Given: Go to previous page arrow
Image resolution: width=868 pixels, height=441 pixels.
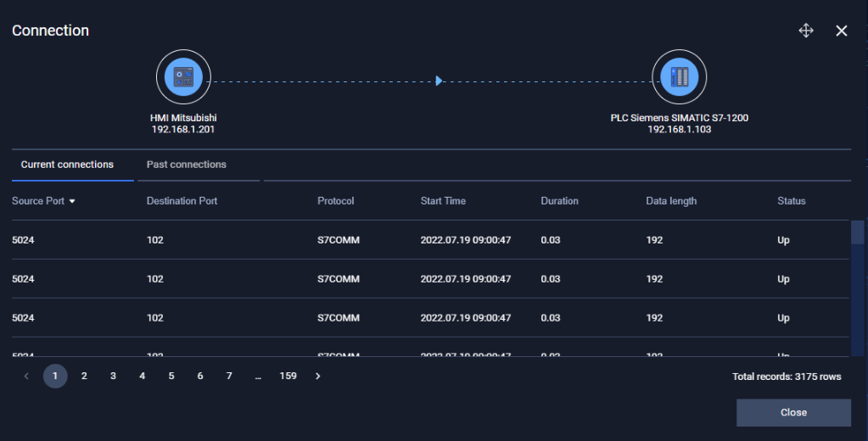Looking at the screenshot, I should point(26,376).
